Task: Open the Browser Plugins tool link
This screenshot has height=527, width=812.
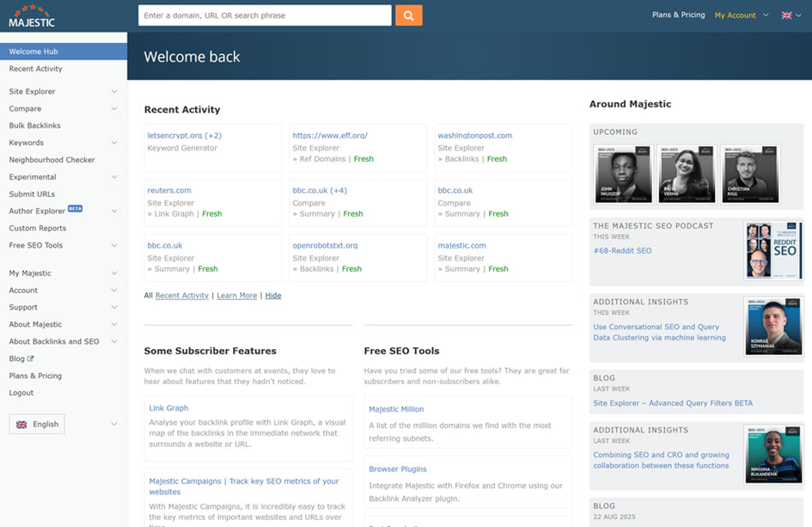Action: (398, 469)
